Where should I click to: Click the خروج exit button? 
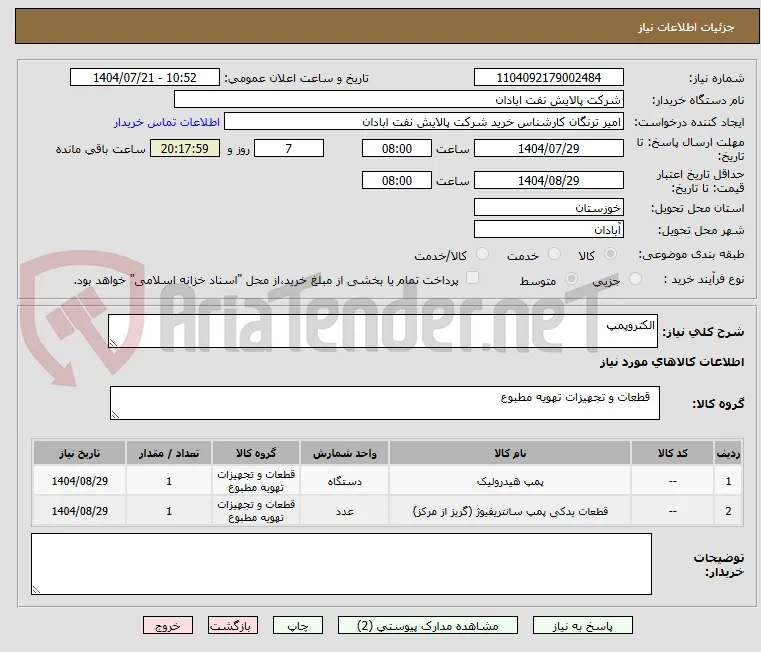[167, 625]
